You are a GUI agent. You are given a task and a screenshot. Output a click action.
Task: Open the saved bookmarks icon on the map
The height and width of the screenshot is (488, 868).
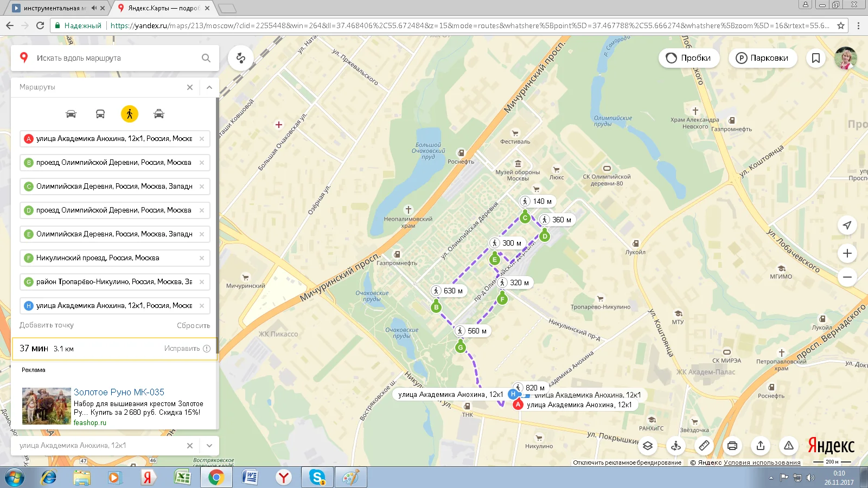pos(816,58)
